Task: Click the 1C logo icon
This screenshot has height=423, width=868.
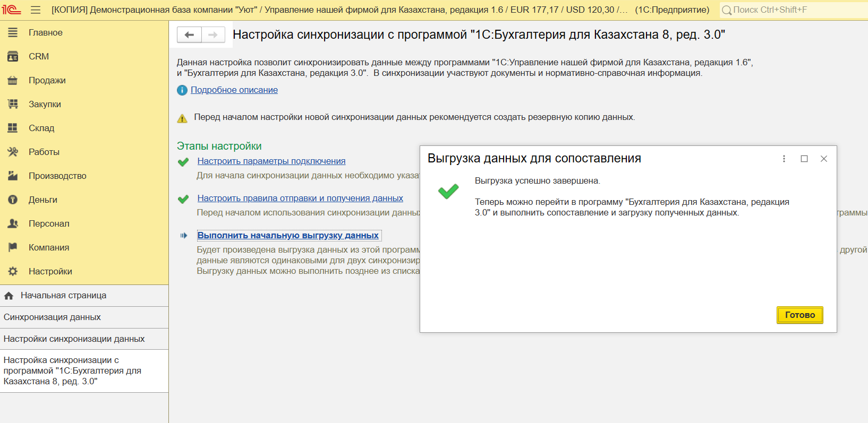Action: coord(11,10)
